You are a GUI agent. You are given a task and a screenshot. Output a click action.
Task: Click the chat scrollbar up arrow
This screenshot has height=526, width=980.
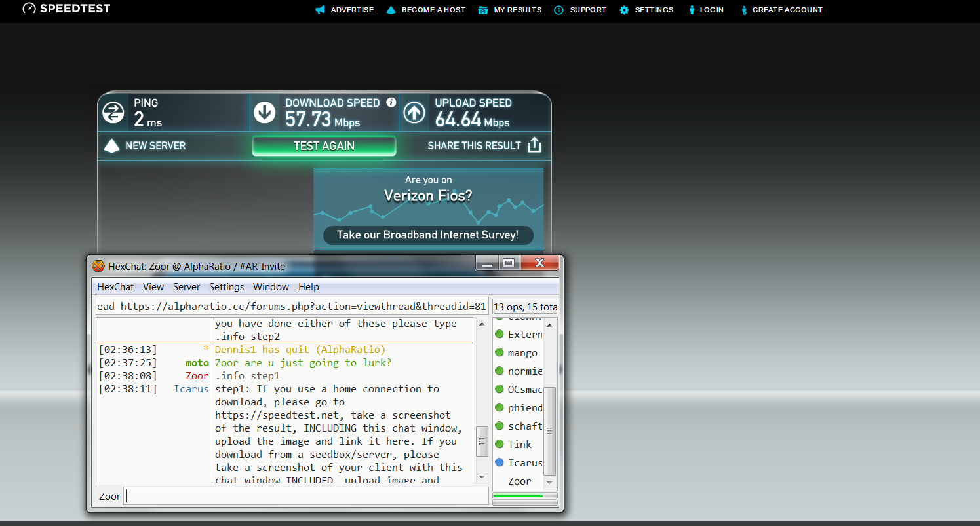pos(482,324)
